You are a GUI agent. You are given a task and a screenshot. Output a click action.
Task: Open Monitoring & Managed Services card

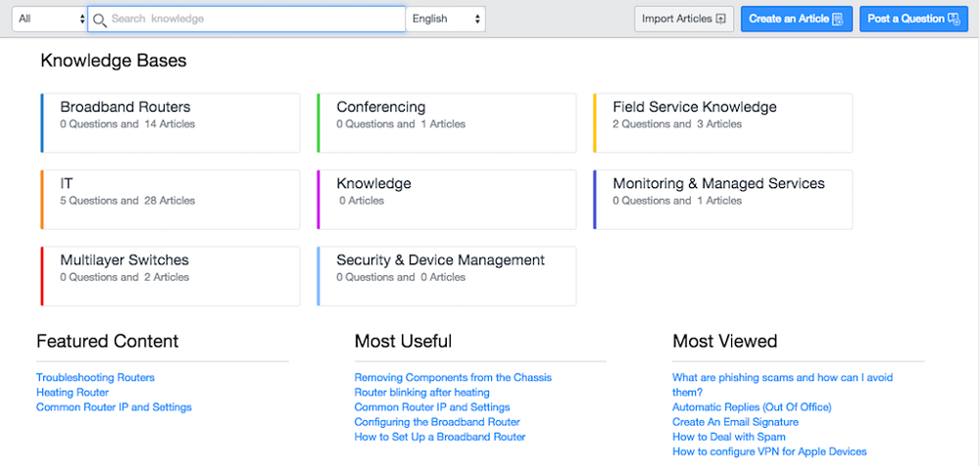[722, 199]
